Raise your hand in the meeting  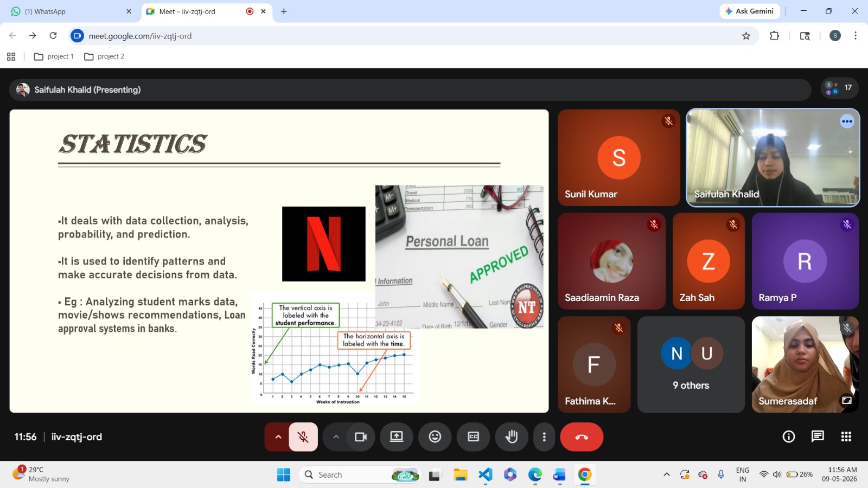click(x=512, y=437)
